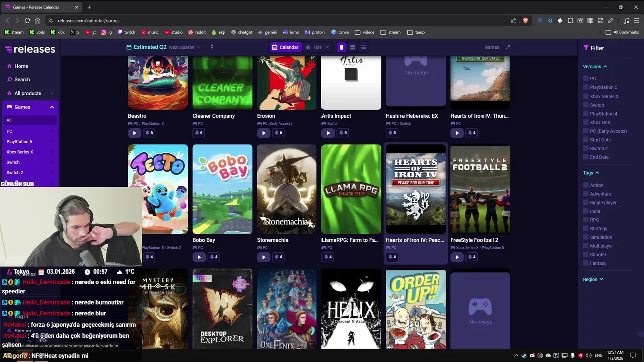The image size is (644, 362).
Task: Open the All Bookmarks folder
Action: pyautogui.click(x=622, y=32)
